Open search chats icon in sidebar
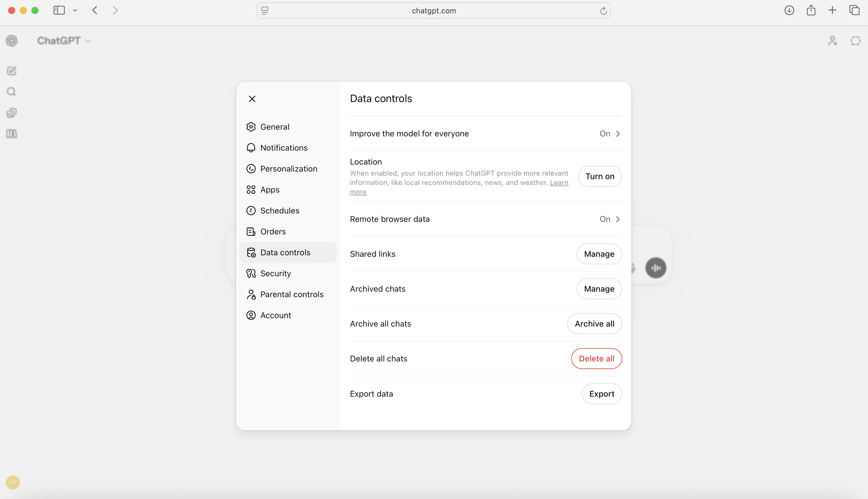The width and height of the screenshot is (868, 499). tap(12, 92)
